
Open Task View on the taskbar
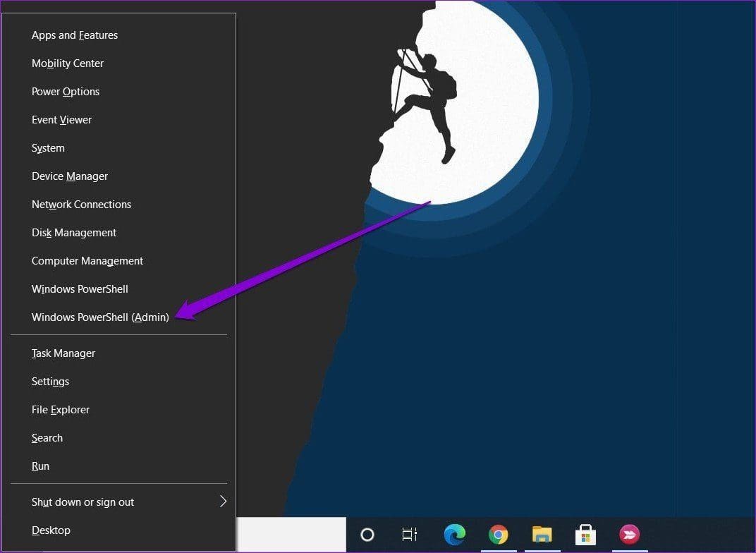coord(409,534)
